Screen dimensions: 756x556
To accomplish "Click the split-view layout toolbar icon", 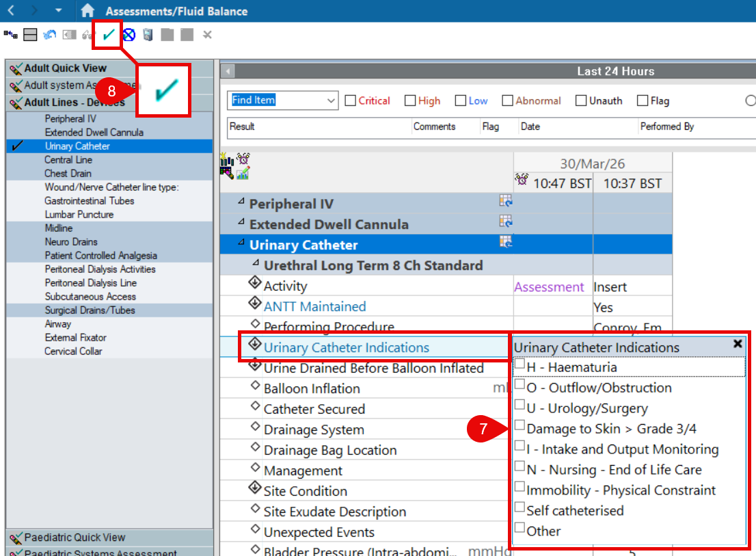I will click(30, 35).
